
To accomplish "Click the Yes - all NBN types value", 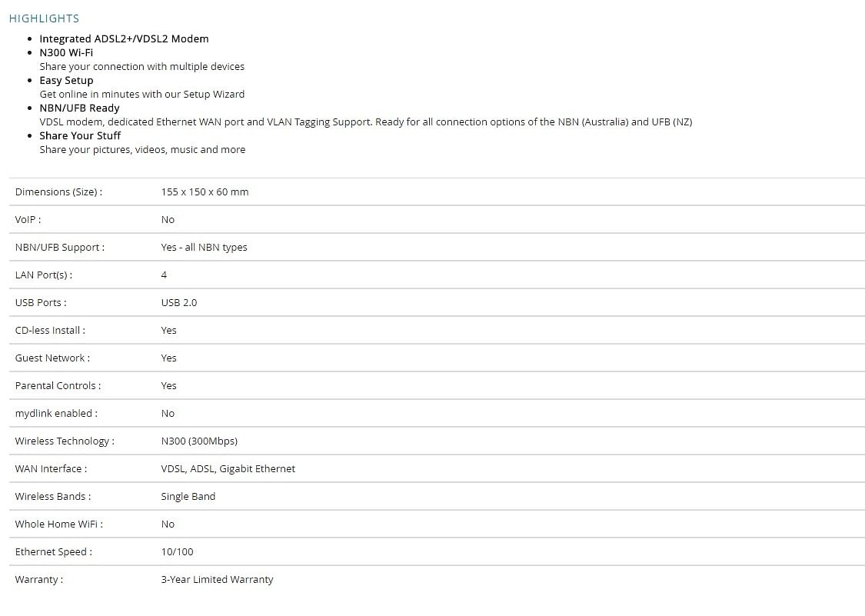I will [x=204, y=248].
